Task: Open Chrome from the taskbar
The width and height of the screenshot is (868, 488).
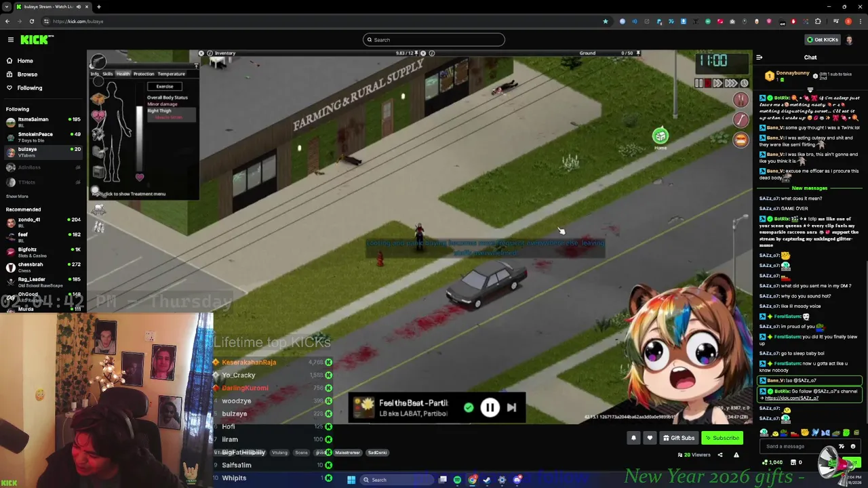Action: tap(472, 480)
